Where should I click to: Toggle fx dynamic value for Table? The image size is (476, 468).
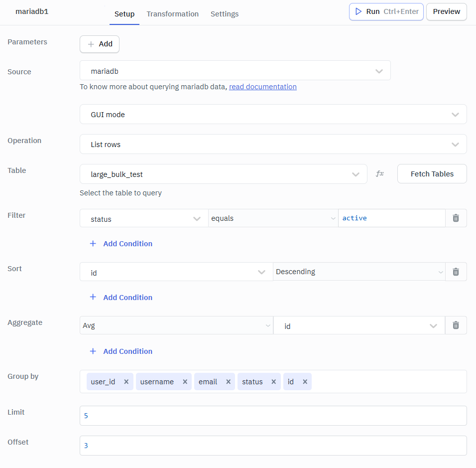pos(380,174)
